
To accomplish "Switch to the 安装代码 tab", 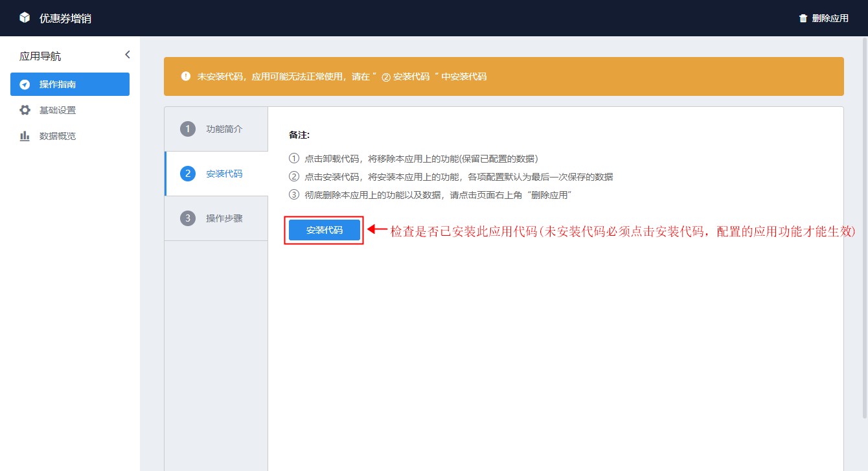I will (216, 174).
